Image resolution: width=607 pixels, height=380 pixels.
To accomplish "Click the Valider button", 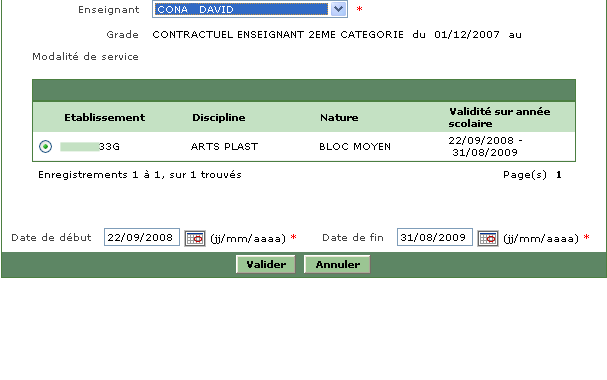I will coord(266,264).
